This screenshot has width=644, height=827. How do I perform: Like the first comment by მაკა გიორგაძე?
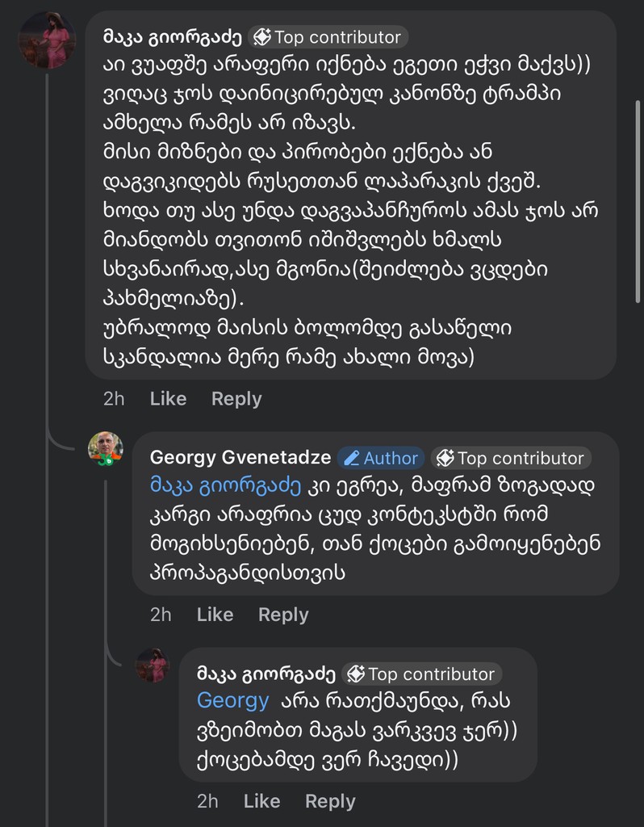tap(168, 398)
